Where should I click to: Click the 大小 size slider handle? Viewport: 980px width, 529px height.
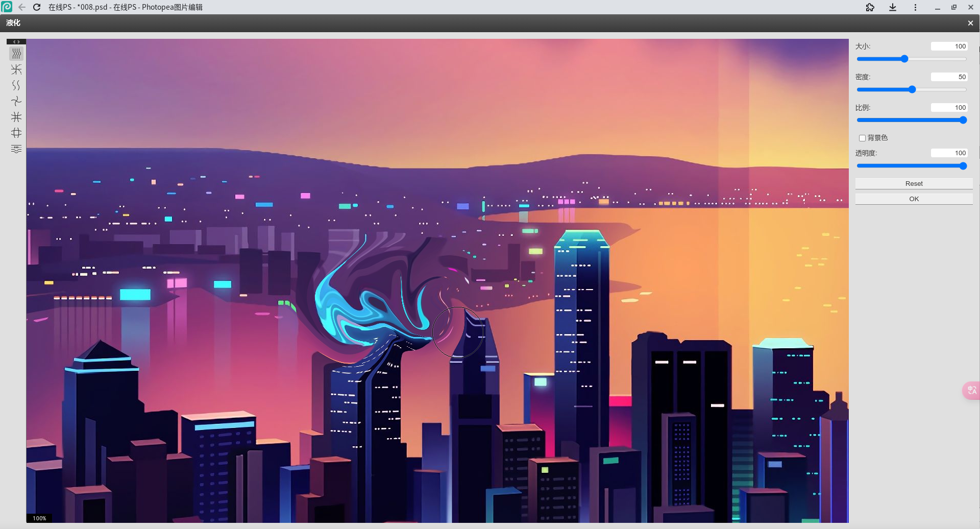pyautogui.click(x=904, y=59)
